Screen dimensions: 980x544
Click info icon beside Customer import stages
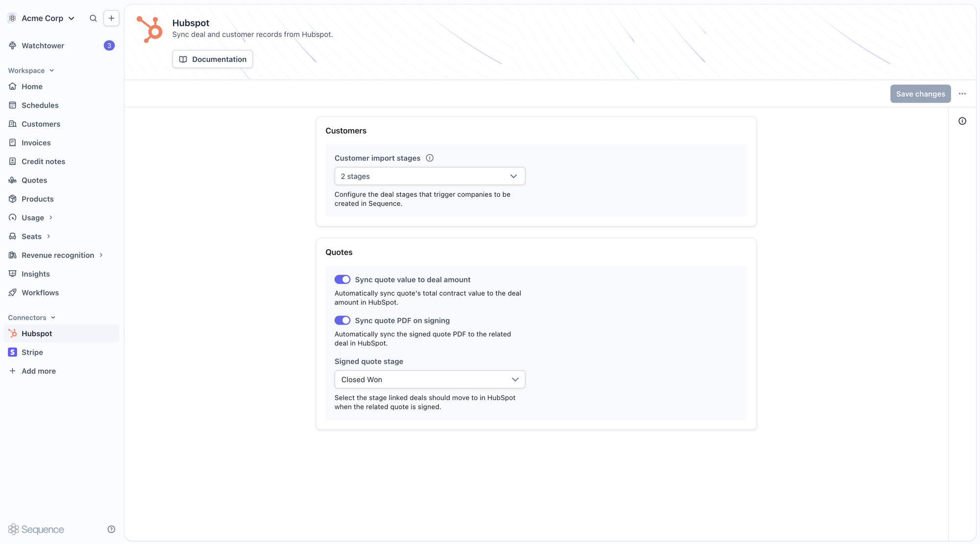430,158
